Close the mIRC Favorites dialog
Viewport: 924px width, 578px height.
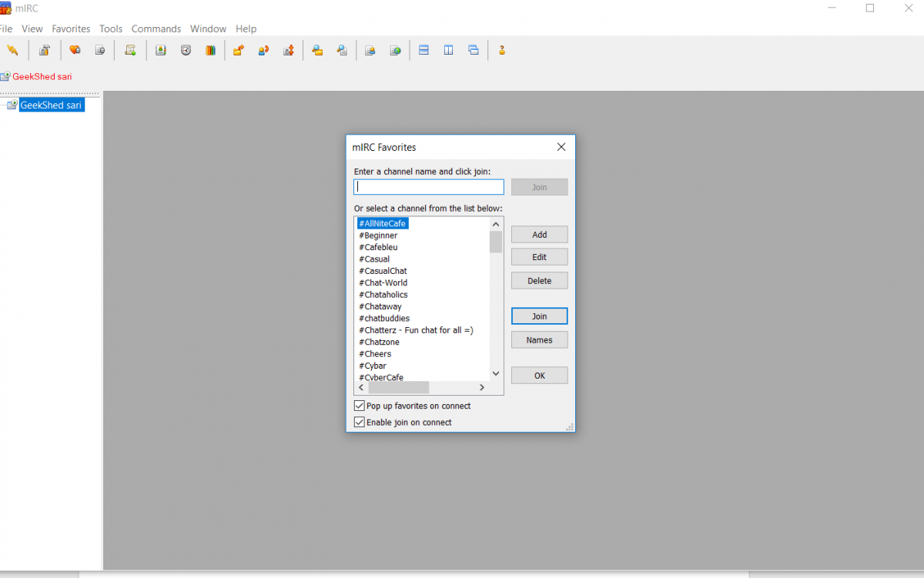[x=561, y=147]
